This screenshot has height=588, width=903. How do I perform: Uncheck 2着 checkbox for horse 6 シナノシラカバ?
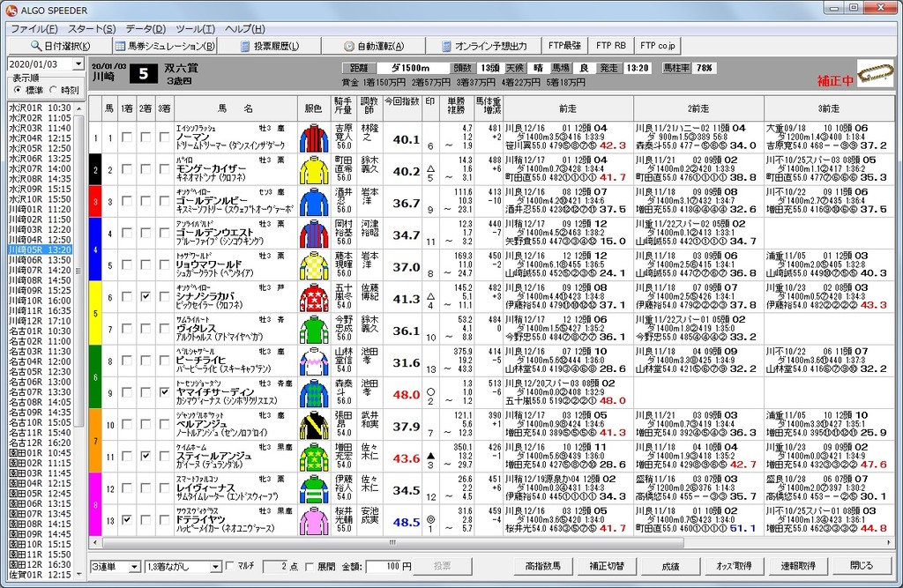[146, 296]
